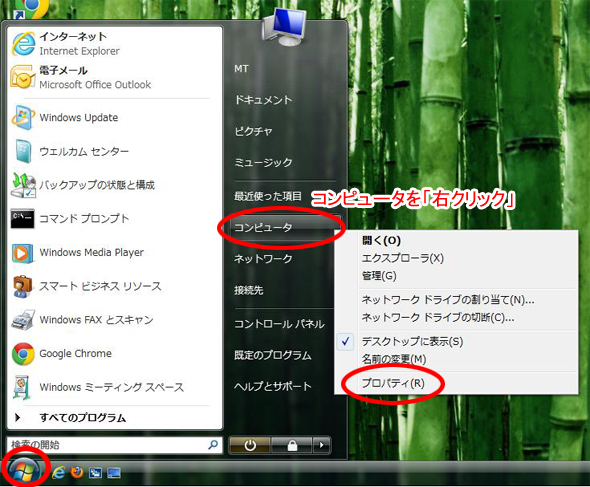
Task: Click the lock computer button
Action: pyautogui.click(x=292, y=445)
